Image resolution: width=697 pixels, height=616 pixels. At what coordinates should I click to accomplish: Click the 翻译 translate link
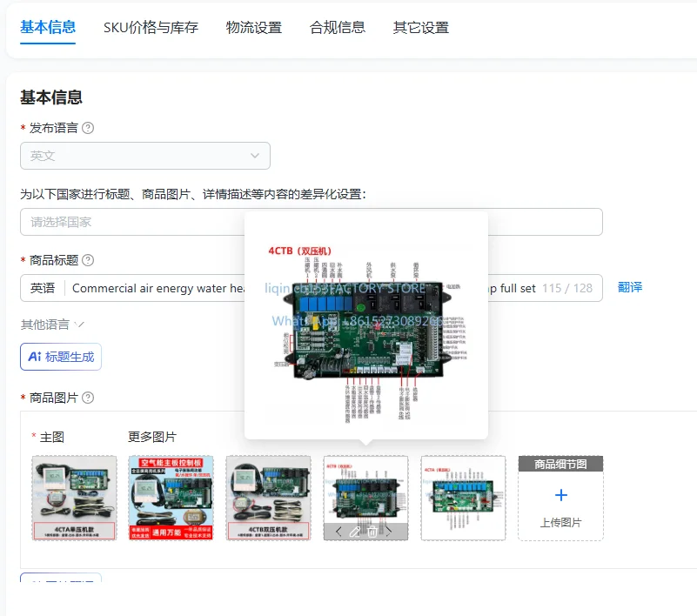click(630, 287)
